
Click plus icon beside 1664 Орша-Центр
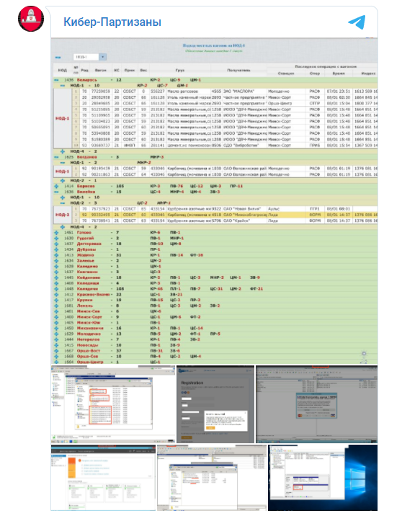(56, 362)
